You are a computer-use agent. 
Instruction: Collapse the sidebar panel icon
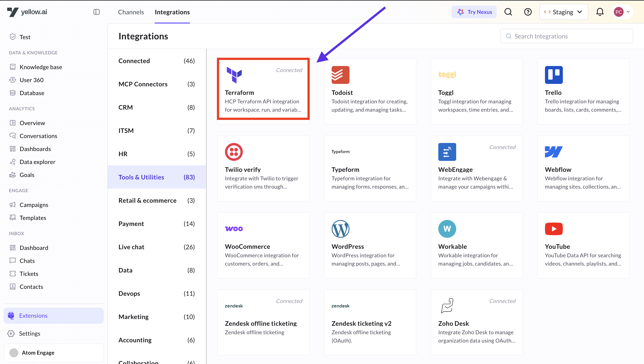click(x=97, y=12)
